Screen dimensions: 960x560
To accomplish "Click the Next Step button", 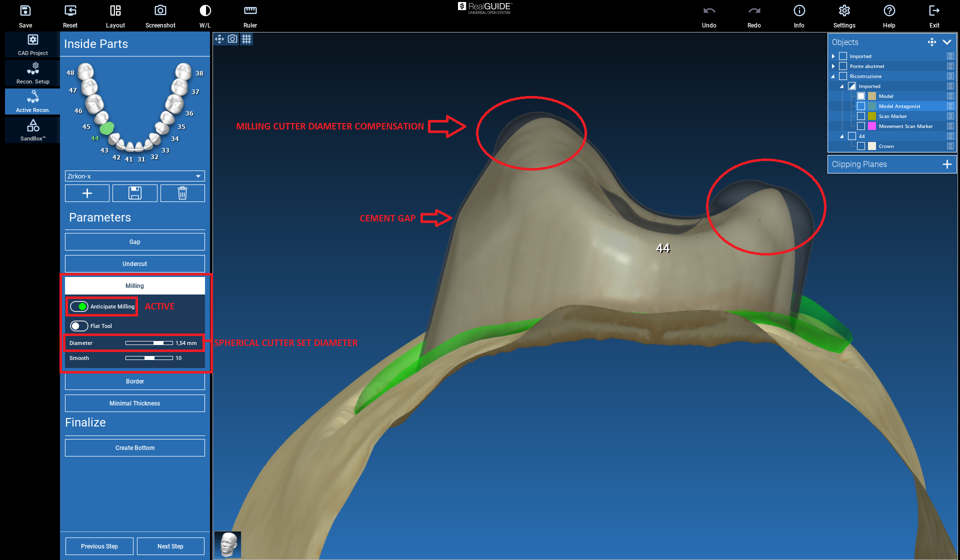I will click(x=170, y=546).
